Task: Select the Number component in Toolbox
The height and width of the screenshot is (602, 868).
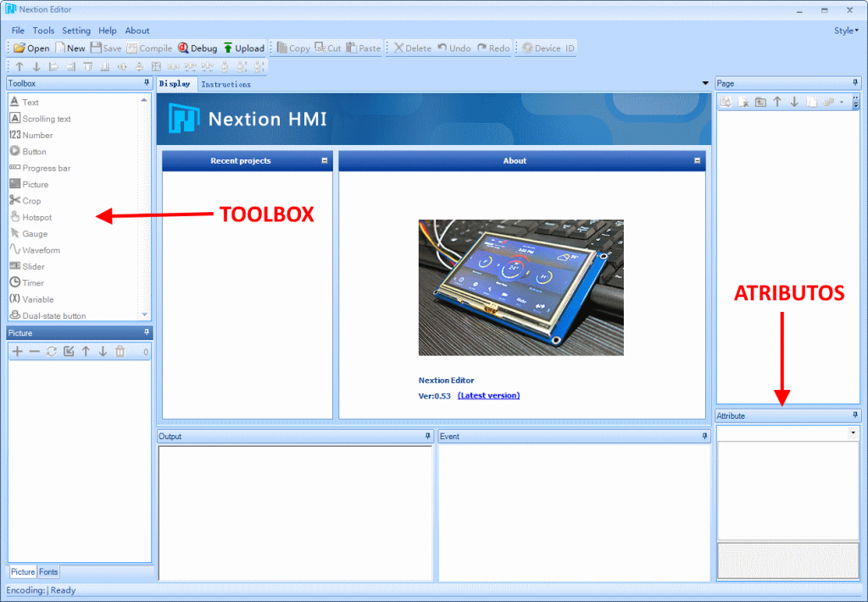Action: (x=31, y=135)
